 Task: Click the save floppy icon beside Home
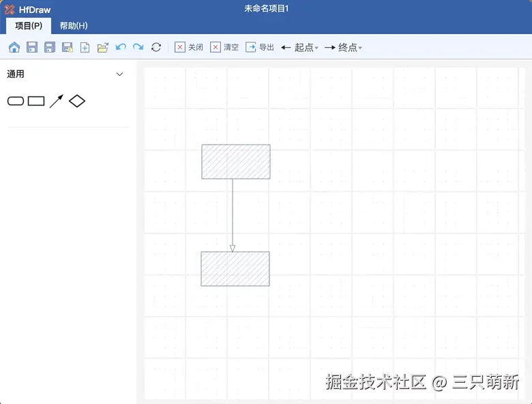click(32, 47)
